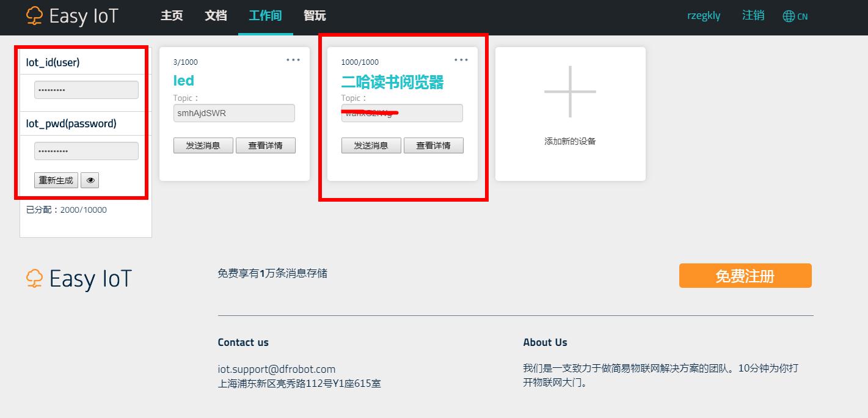
Task: Click the footer Easy IoT logo
Action: click(x=79, y=279)
